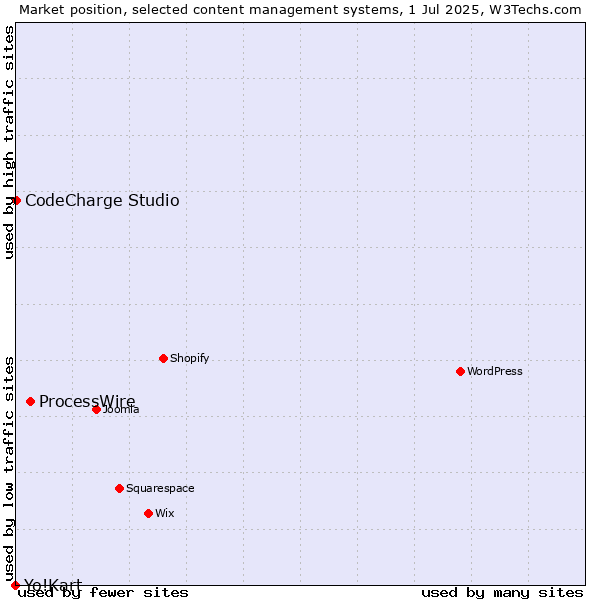Click the Yo!Kart red data point
The image size is (600, 600).
pos(15,585)
